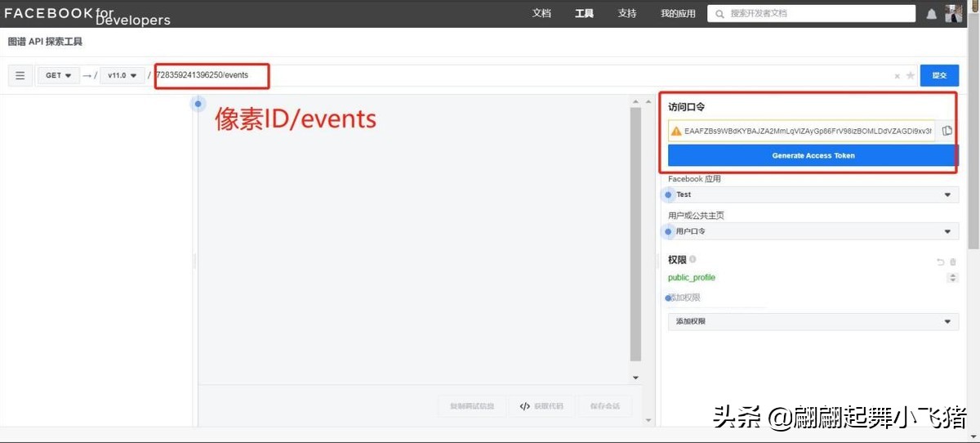Click the undo permissions arrow icon
Screen dimensions: 980x443
tap(940, 262)
